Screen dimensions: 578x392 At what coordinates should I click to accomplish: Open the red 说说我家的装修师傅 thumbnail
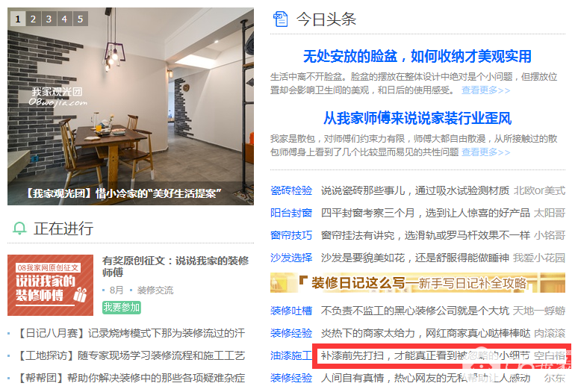click(x=50, y=285)
